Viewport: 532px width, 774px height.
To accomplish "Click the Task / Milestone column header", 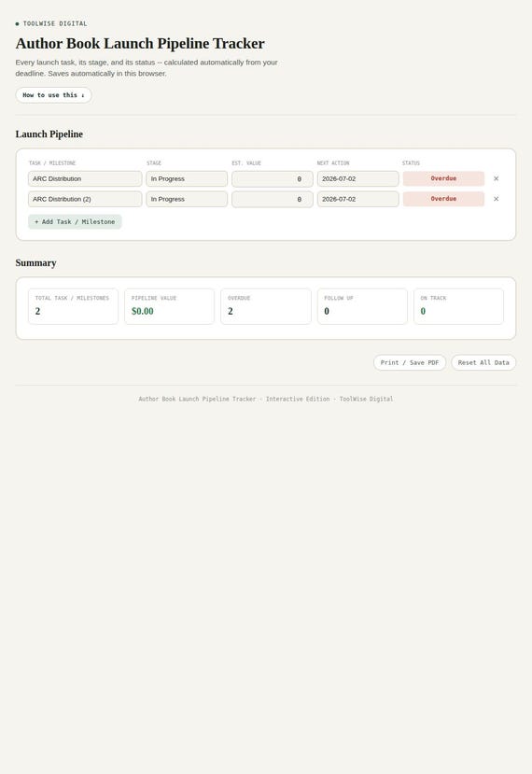I will pyautogui.click(x=52, y=162).
